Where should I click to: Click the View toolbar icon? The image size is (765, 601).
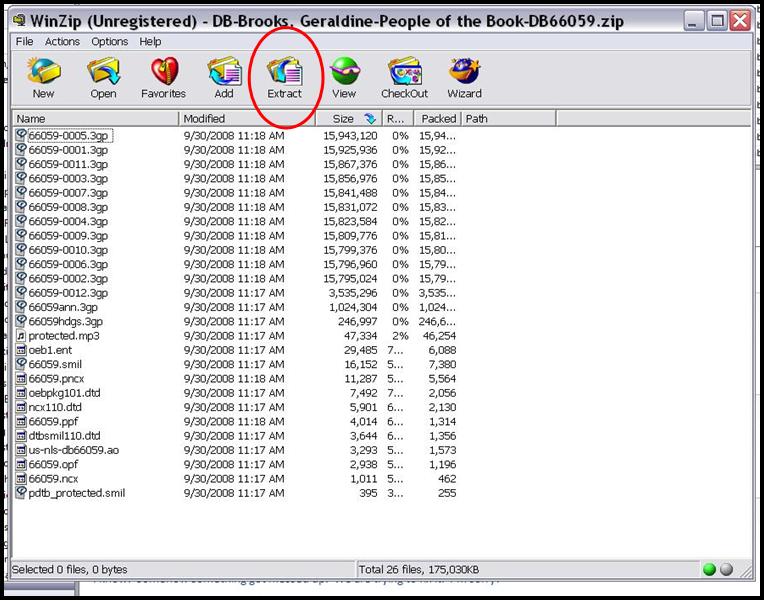344,71
